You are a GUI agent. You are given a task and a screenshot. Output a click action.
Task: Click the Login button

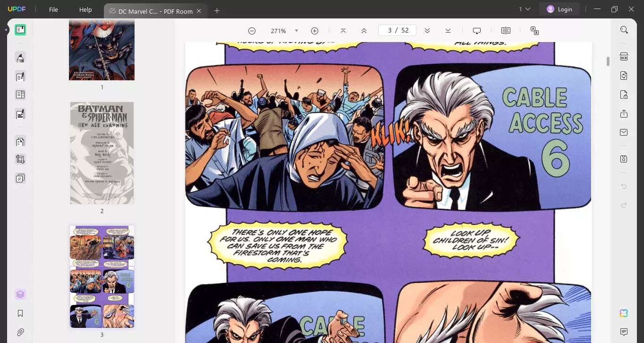(x=559, y=9)
